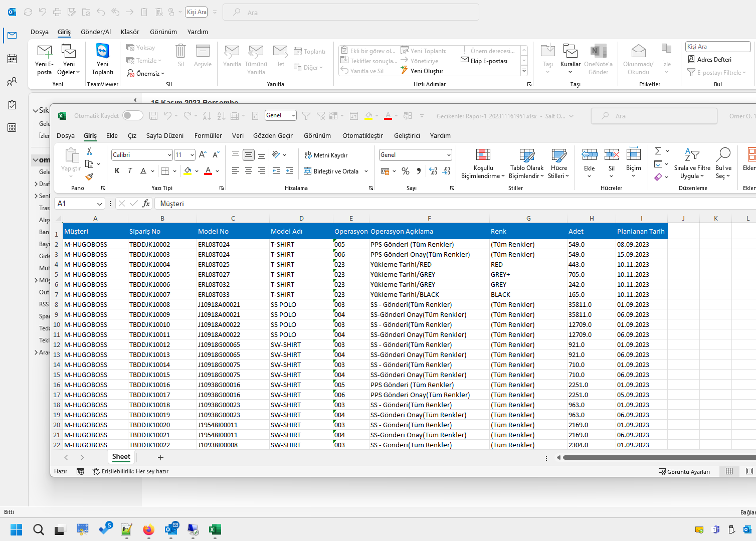The width and height of the screenshot is (756, 541).
Task: Open Excel Formüller tab
Action: pyautogui.click(x=208, y=135)
